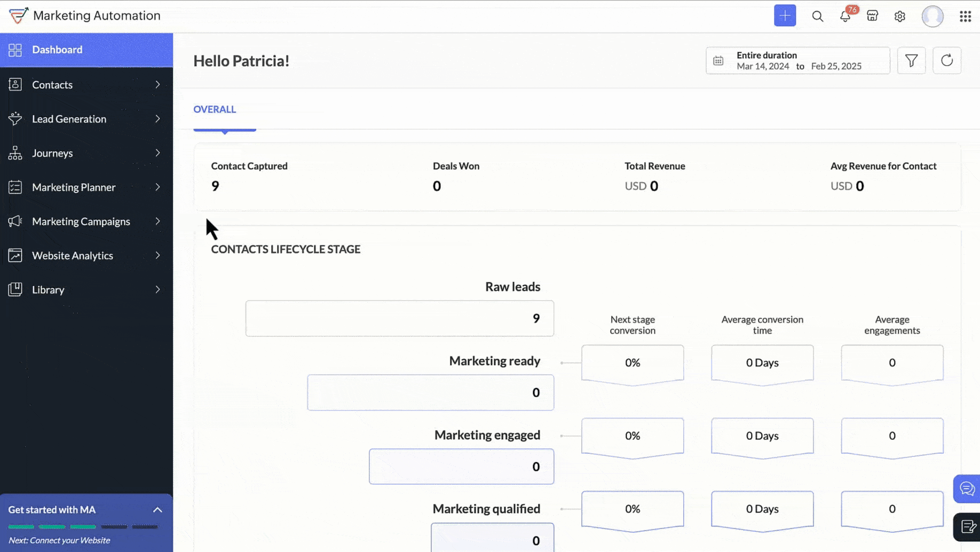Expand the Lead Generation chevron
Image resolution: width=980 pixels, height=552 pixels.
pos(157,119)
